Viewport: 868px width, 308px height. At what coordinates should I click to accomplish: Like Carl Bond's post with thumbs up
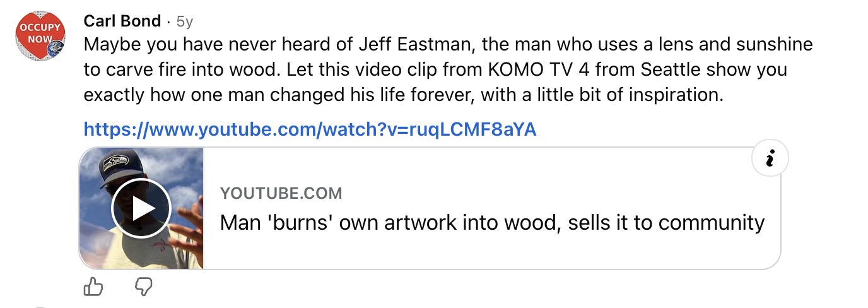[x=93, y=287]
